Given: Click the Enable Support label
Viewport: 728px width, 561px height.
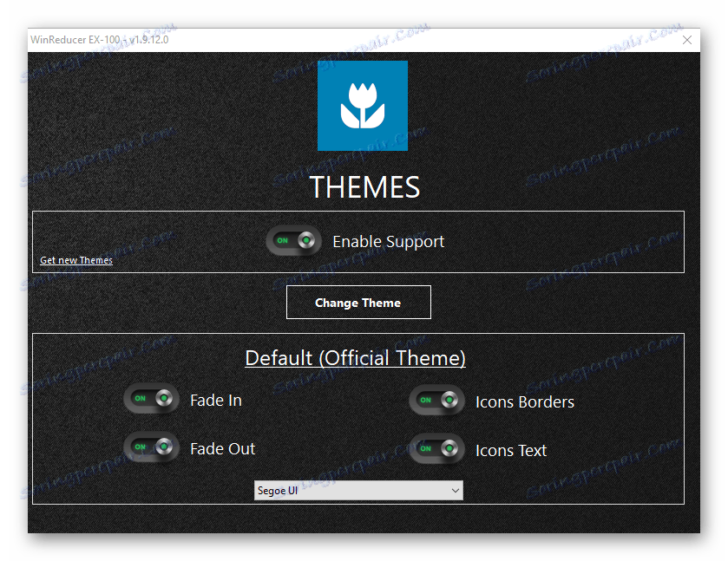Looking at the screenshot, I should click(x=389, y=242).
